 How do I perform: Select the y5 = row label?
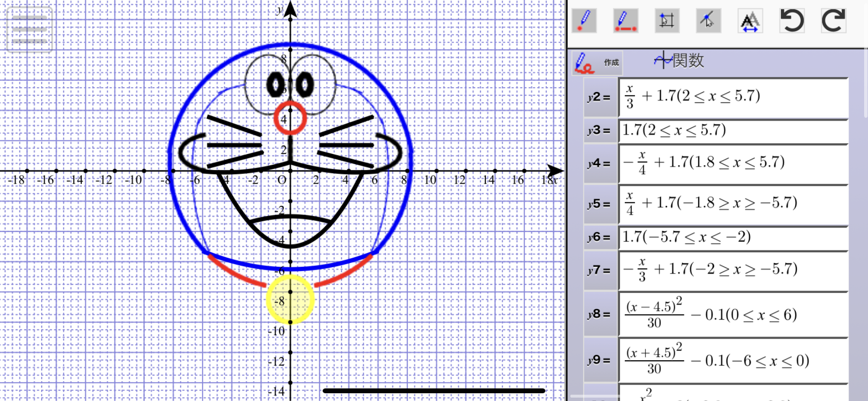600,204
